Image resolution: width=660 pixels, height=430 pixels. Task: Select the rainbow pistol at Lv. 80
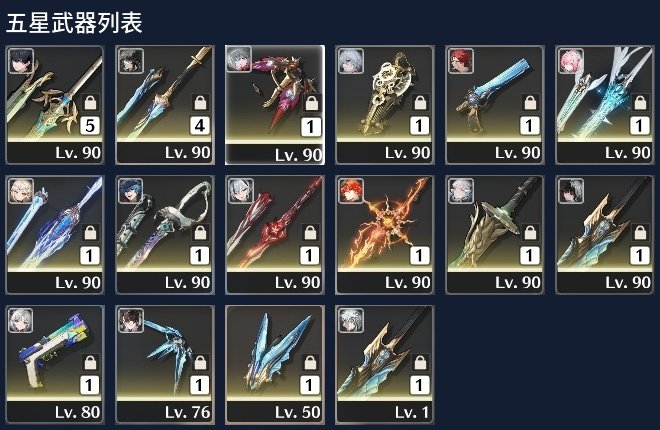tap(55, 365)
